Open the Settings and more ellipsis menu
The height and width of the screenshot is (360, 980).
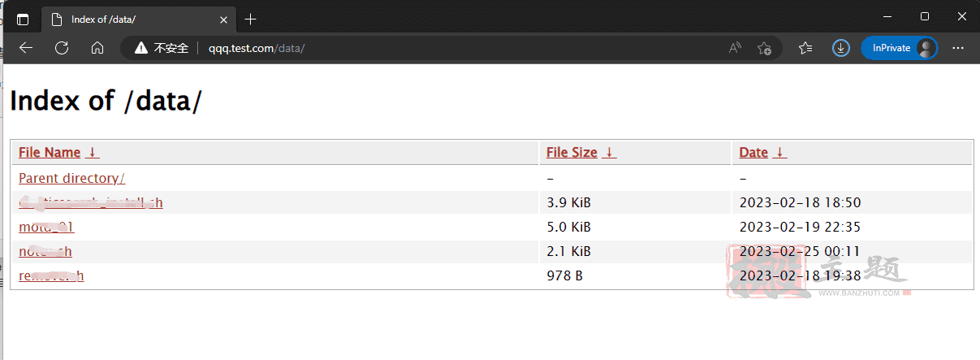pos(958,48)
